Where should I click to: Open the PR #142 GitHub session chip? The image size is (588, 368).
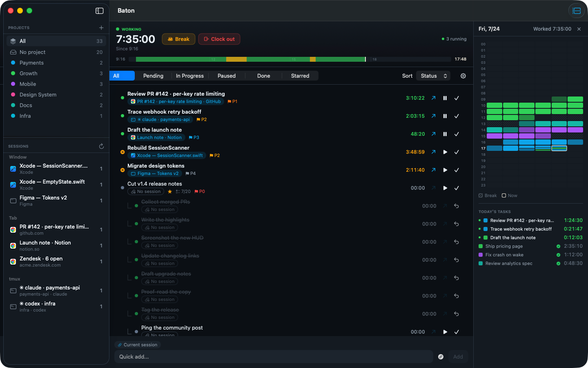pos(176,101)
